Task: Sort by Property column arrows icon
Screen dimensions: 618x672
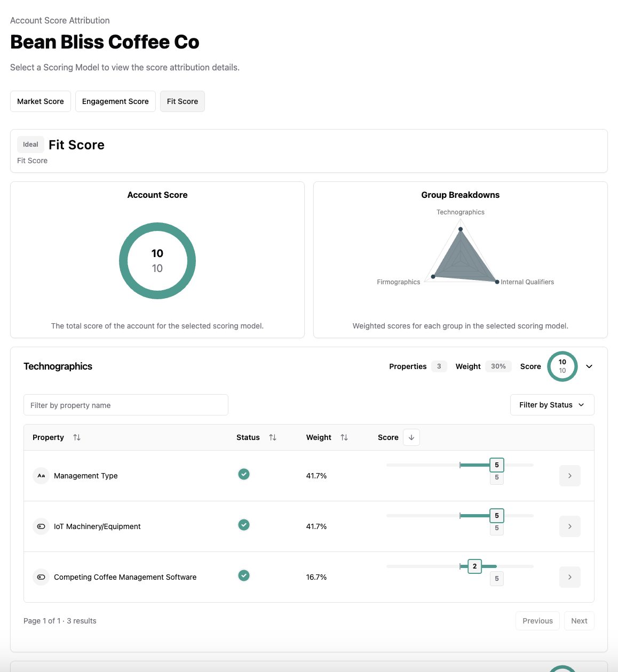Action: click(77, 437)
